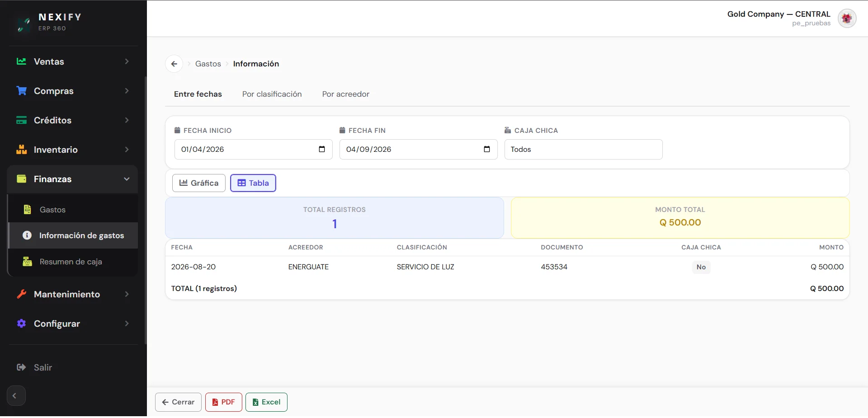Click the Gastos breadcrumb link
The image size is (868, 418).
pos(208,64)
